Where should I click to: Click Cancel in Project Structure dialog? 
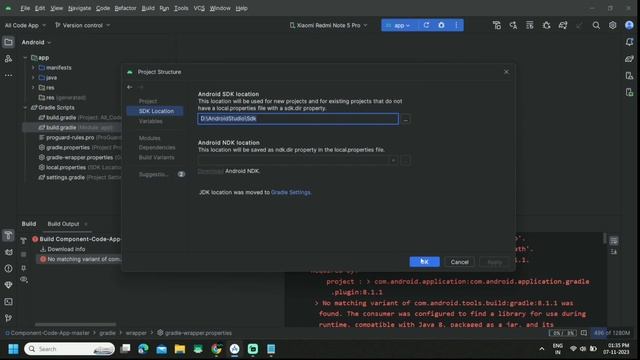coord(459,262)
